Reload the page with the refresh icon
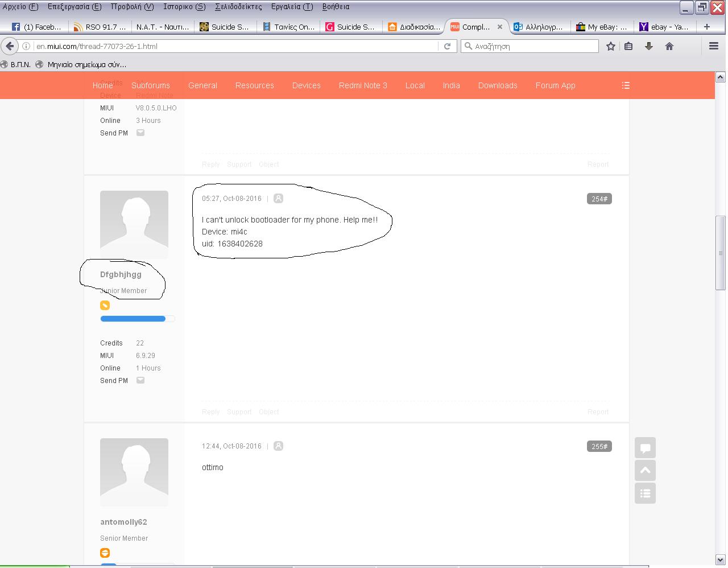This screenshot has width=728, height=568. 447,46
